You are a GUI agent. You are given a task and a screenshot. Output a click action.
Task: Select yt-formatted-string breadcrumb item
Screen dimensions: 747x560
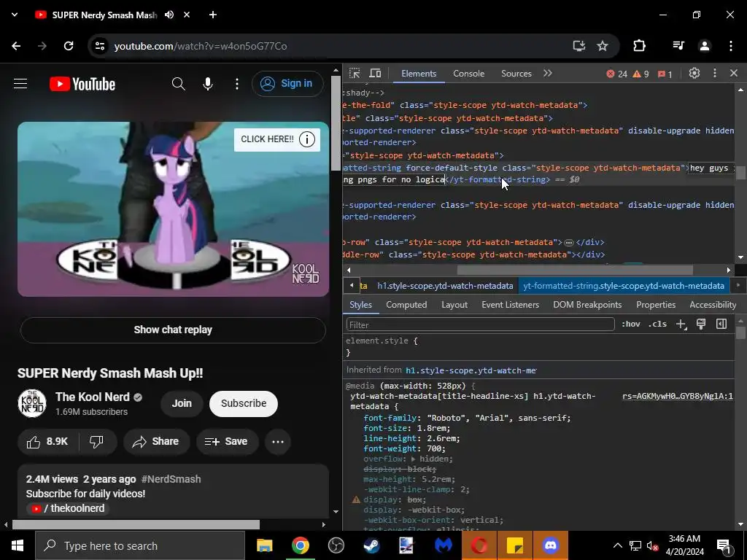[x=624, y=286]
